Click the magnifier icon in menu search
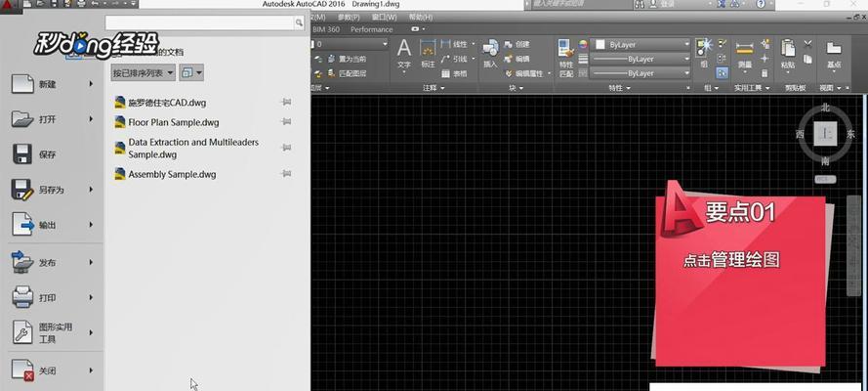Image resolution: width=868 pixels, height=391 pixels. click(x=299, y=22)
